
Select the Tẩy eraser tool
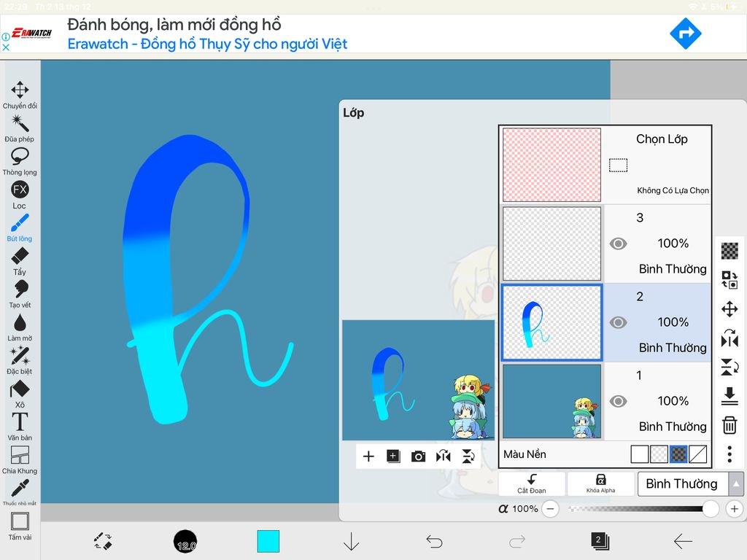(x=20, y=261)
